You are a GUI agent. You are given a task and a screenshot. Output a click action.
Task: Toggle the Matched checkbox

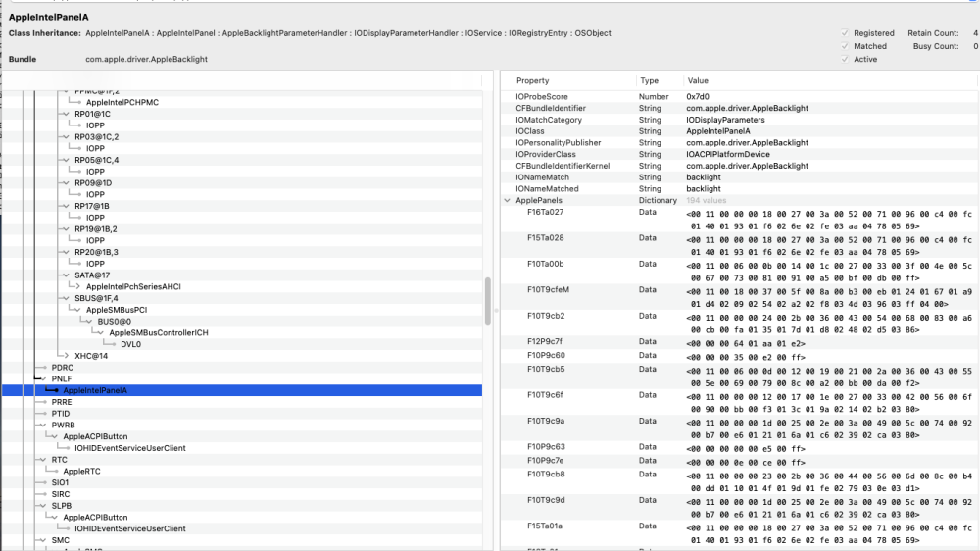tap(845, 46)
